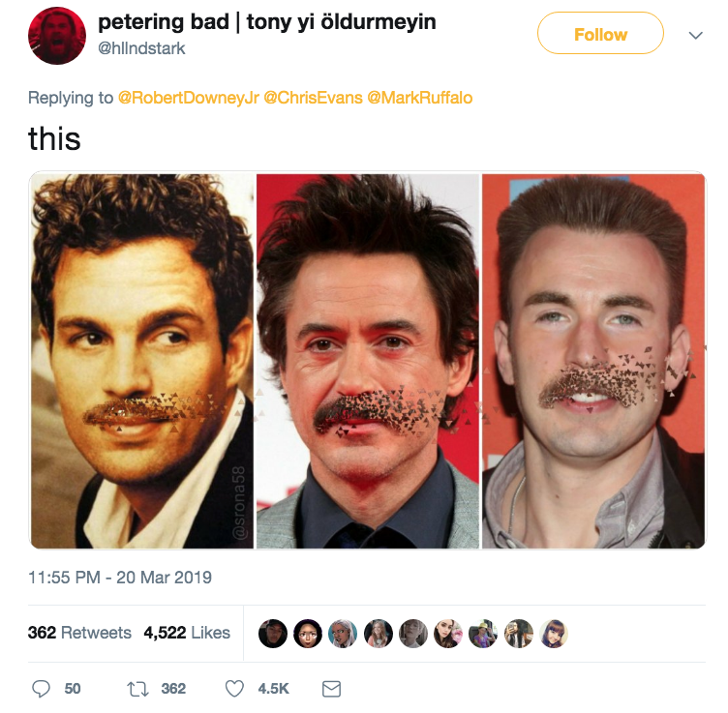Viewport: 728px width, 713px height.
Task: Open first liker's avatar in row
Action: click(x=273, y=633)
